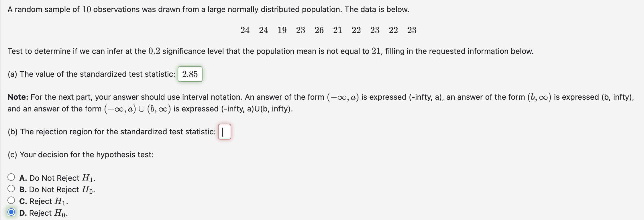This screenshot has width=644, height=220.
Task: Select radio option B Do Not Reject H0
Action: pyautogui.click(x=11, y=189)
